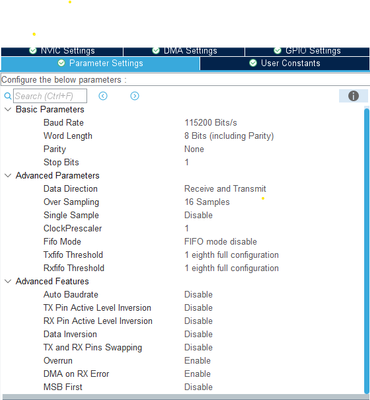
Task: Select TX Pin Active Level Inversion value
Action: click(198, 308)
